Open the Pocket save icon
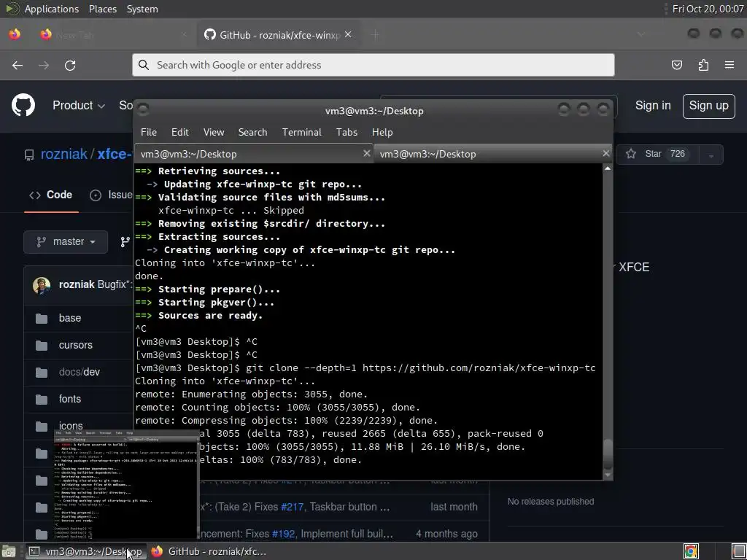This screenshot has height=560, width=747. [x=676, y=65]
